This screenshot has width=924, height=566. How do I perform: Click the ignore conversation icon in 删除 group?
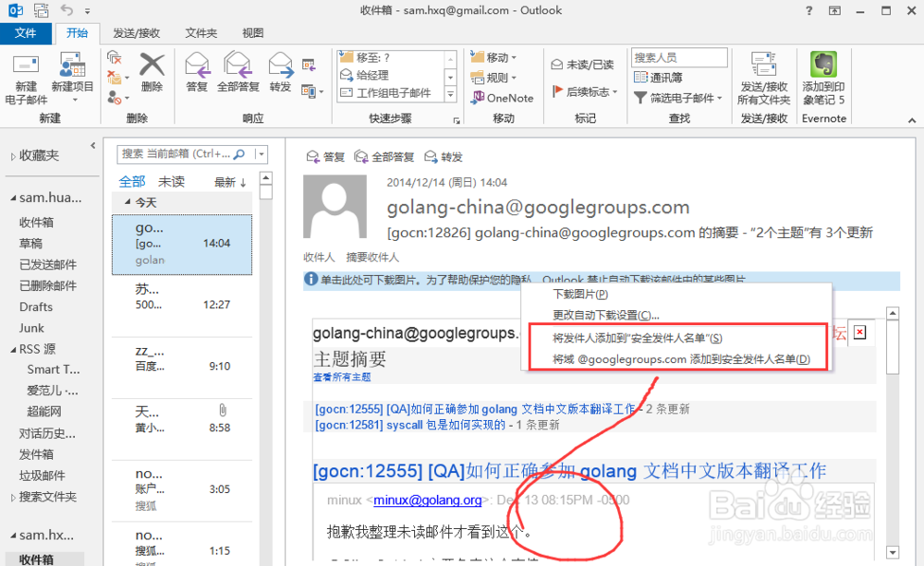click(115, 58)
